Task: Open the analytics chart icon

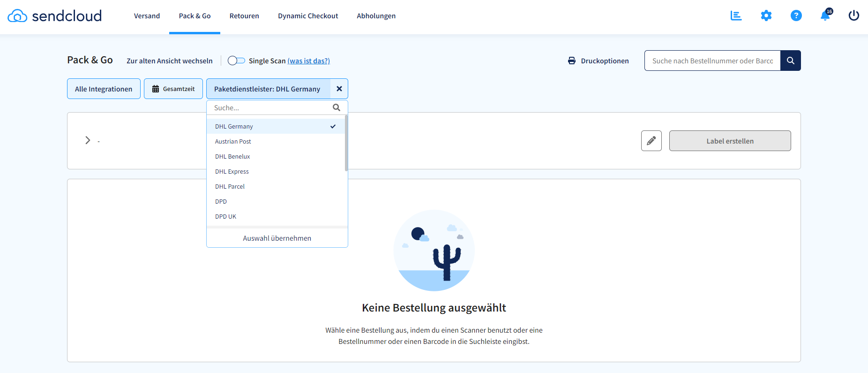Action: point(736,15)
